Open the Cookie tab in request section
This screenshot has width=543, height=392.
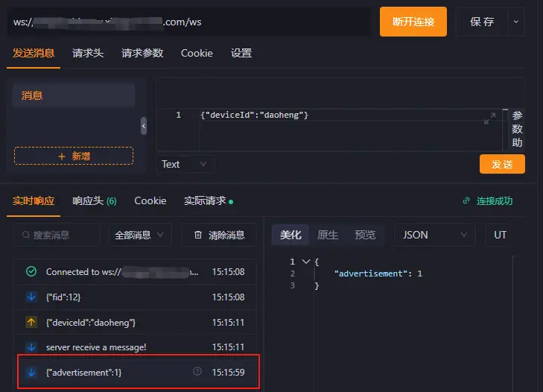click(197, 53)
